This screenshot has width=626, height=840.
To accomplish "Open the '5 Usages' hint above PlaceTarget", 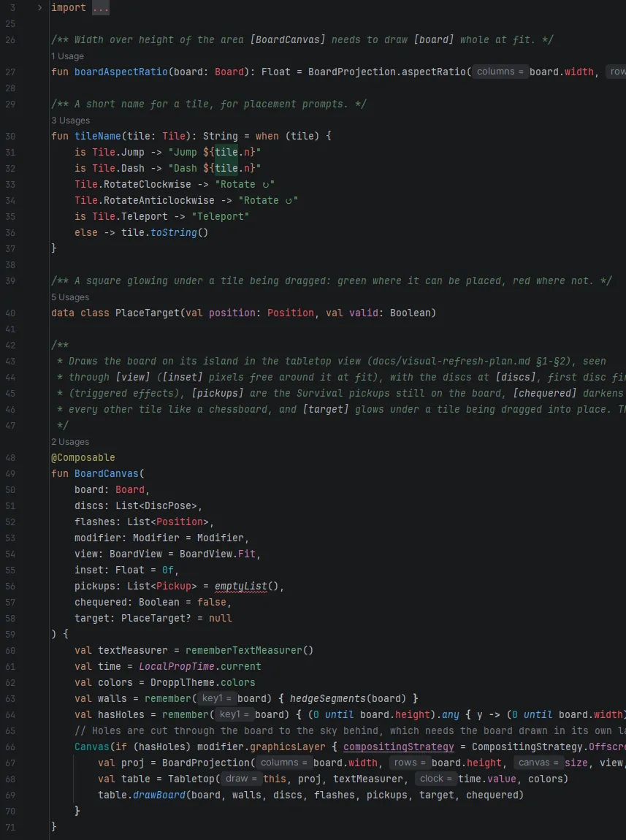I will pyautogui.click(x=70, y=297).
